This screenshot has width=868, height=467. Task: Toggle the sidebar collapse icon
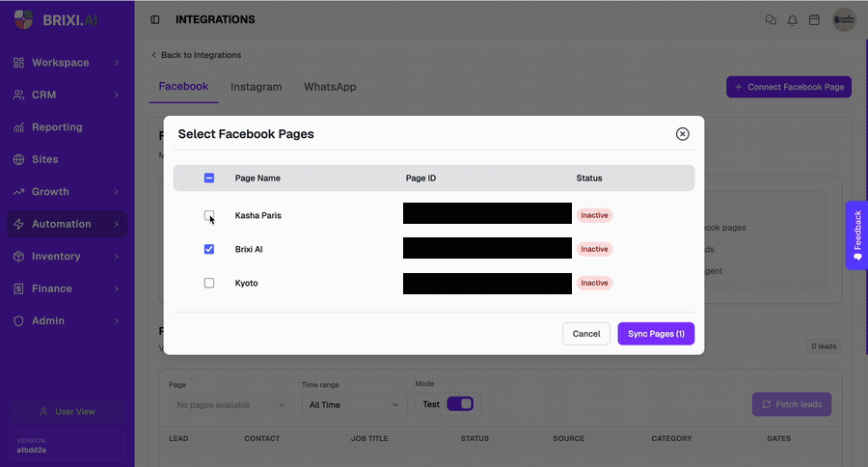[x=155, y=19]
